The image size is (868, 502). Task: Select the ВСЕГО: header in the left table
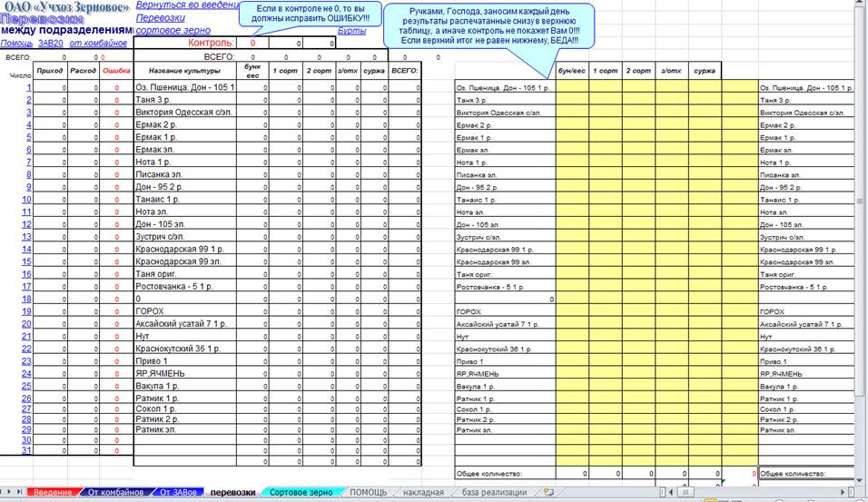(404, 71)
